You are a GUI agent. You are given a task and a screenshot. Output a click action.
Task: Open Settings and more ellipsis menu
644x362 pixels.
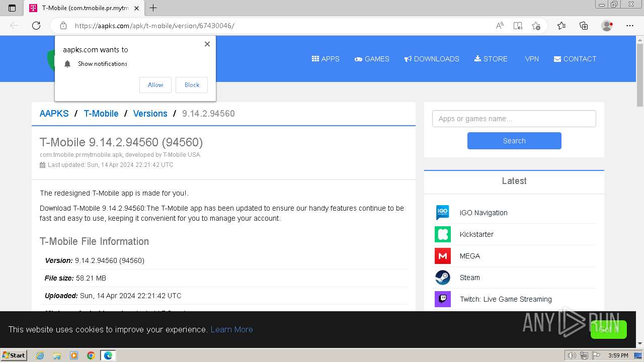630,26
